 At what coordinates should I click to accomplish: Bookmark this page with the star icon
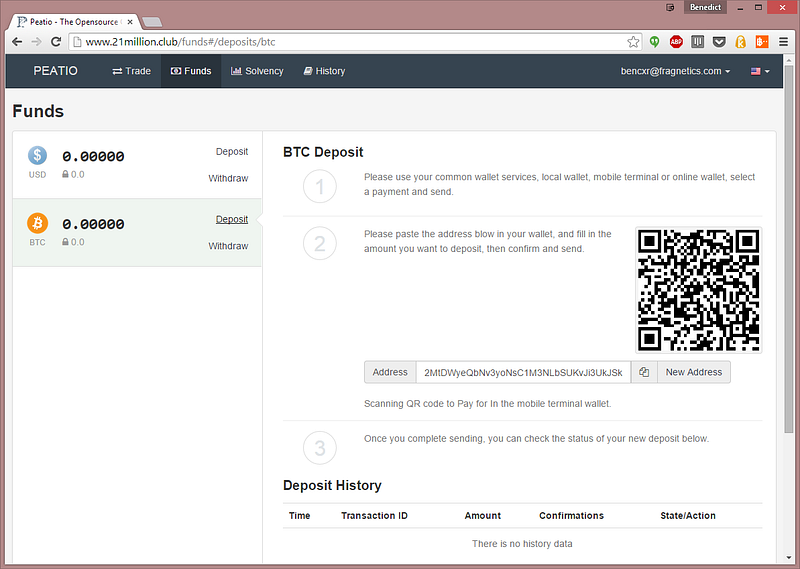(633, 42)
